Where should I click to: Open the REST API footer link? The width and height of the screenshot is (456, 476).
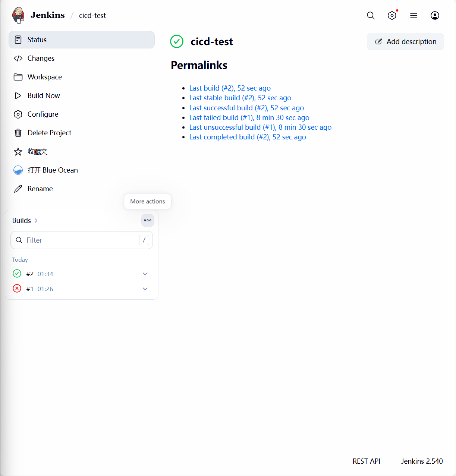click(x=367, y=461)
